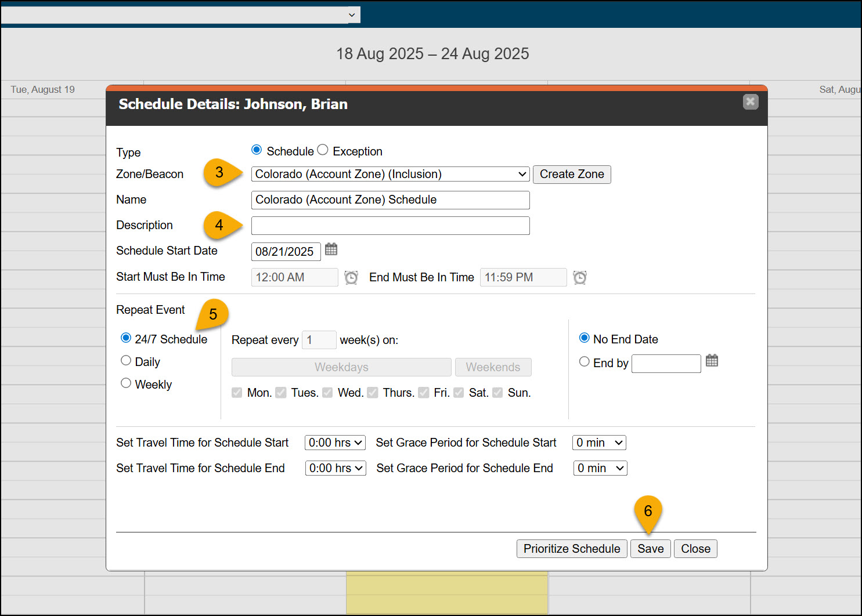Choose the Weekly repeat option

[126, 383]
